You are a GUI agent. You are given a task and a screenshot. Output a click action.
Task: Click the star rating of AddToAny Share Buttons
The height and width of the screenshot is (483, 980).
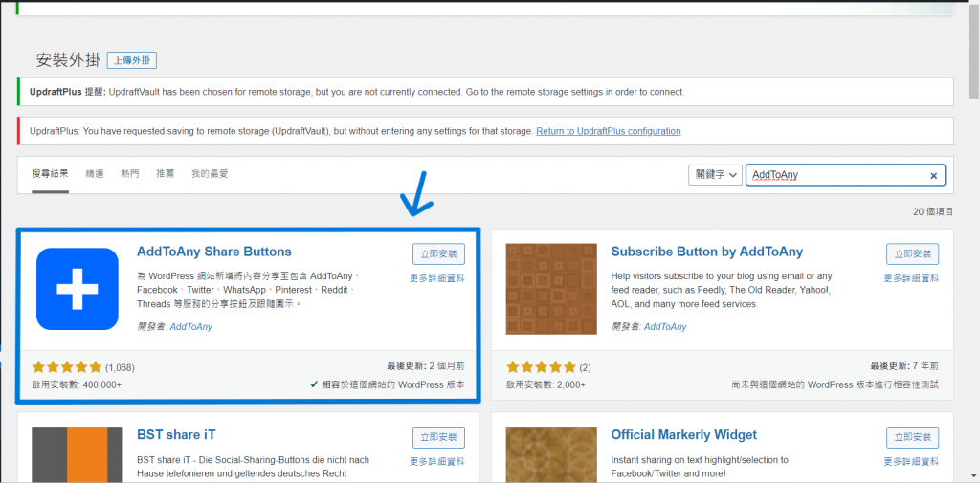(x=67, y=367)
